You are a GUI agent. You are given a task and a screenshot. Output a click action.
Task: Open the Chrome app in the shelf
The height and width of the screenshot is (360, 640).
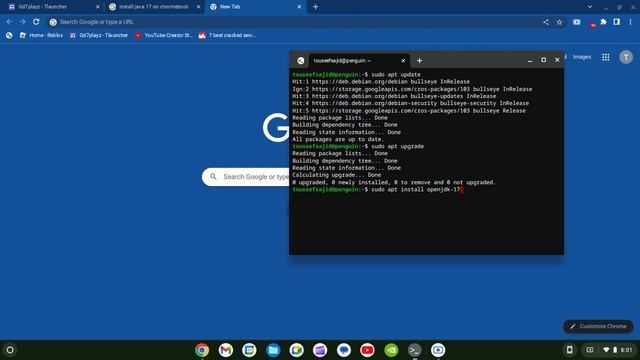point(202,350)
